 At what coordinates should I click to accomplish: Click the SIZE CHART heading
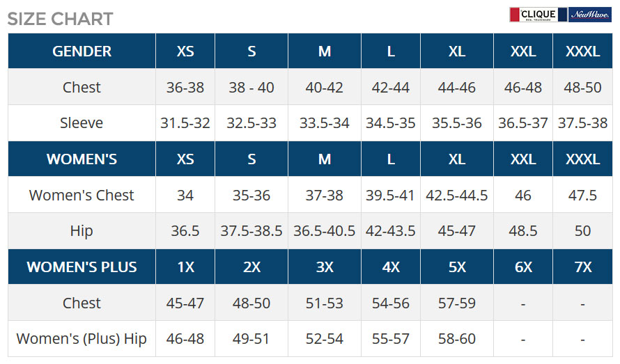click(61, 19)
